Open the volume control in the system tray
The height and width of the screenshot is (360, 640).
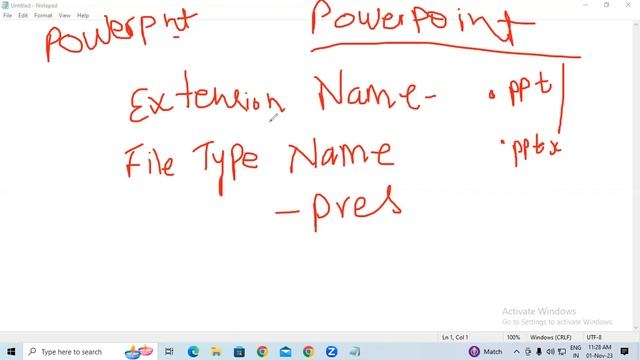point(550,351)
